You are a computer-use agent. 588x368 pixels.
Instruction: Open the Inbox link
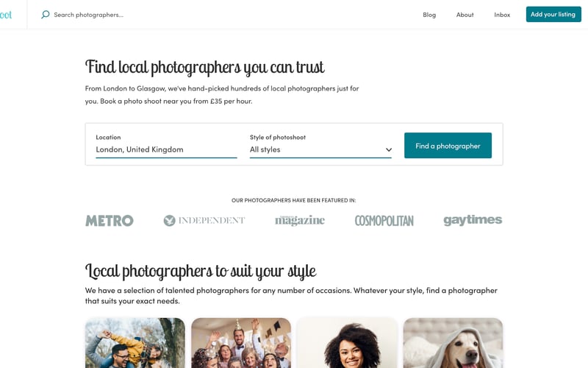click(x=502, y=15)
